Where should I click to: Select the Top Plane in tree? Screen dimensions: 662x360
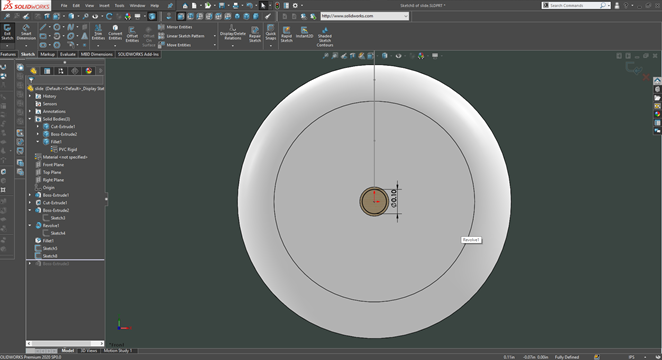pyautogui.click(x=52, y=172)
